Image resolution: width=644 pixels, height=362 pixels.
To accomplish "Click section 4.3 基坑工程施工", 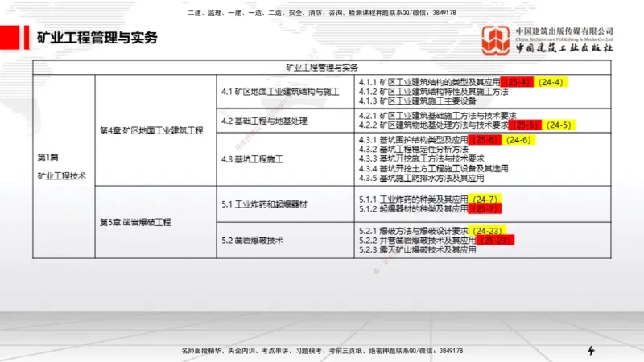I will (x=252, y=159).
